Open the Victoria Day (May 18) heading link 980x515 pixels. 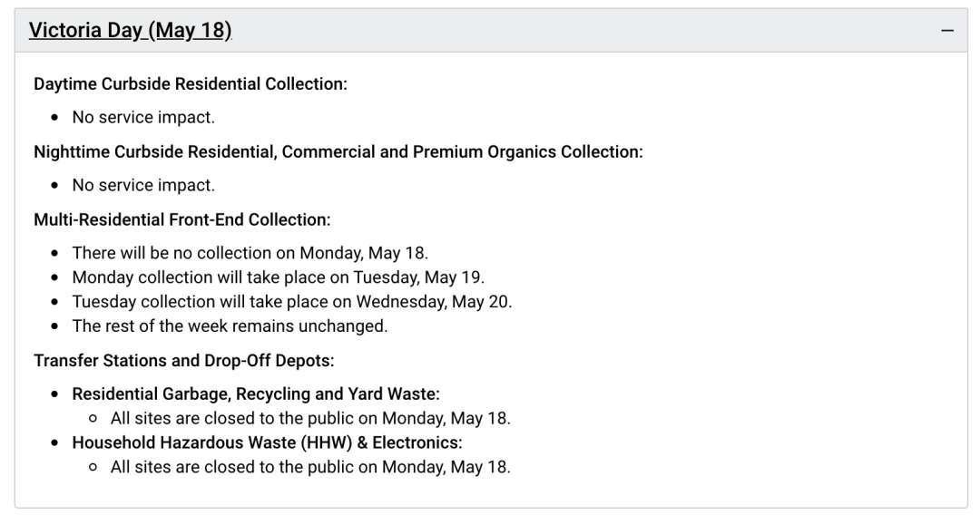click(x=131, y=30)
